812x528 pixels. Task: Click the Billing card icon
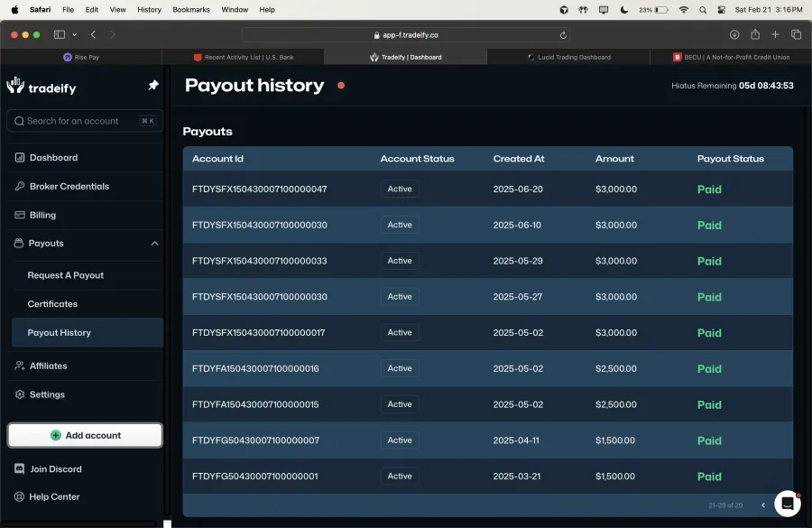20,215
